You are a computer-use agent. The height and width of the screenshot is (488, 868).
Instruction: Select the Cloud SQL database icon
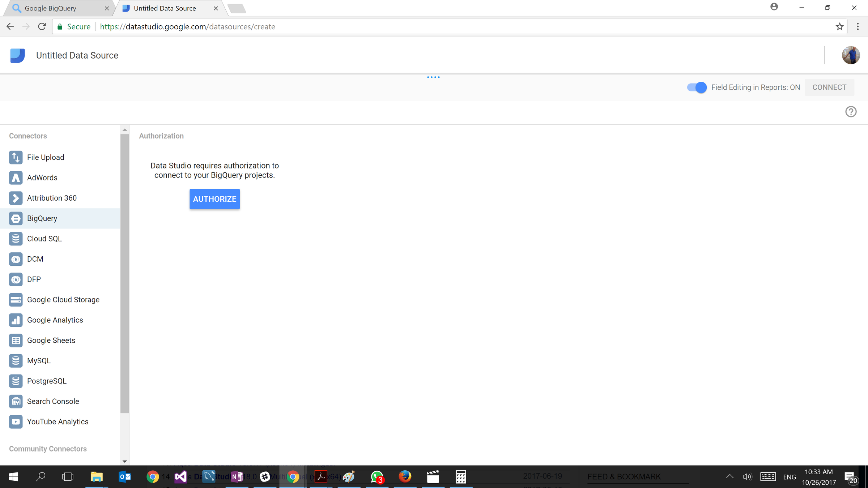pyautogui.click(x=16, y=239)
